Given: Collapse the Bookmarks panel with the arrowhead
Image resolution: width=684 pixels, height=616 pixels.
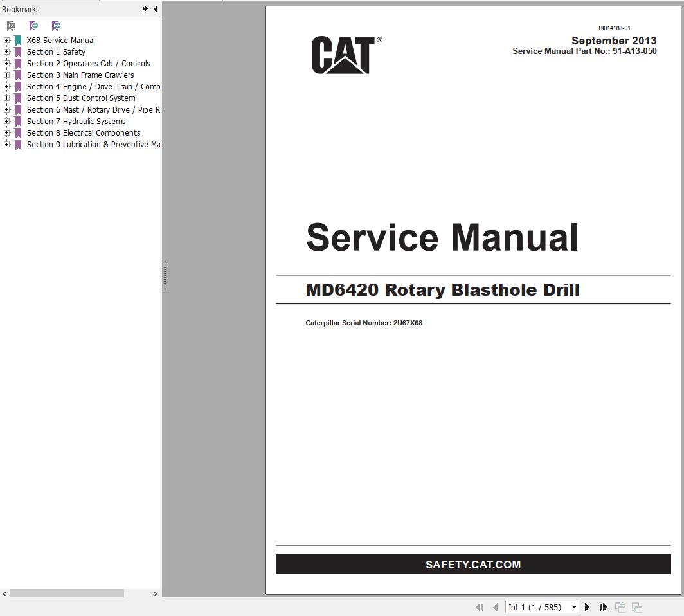Looking at the screenshot, I should (x=154, y=9).
